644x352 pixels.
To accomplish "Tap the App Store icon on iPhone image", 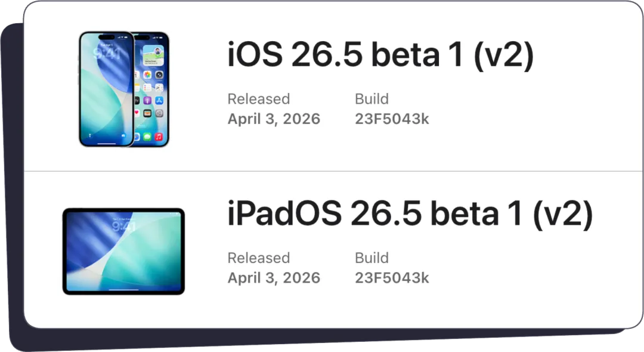I will (x=159, y=101).
